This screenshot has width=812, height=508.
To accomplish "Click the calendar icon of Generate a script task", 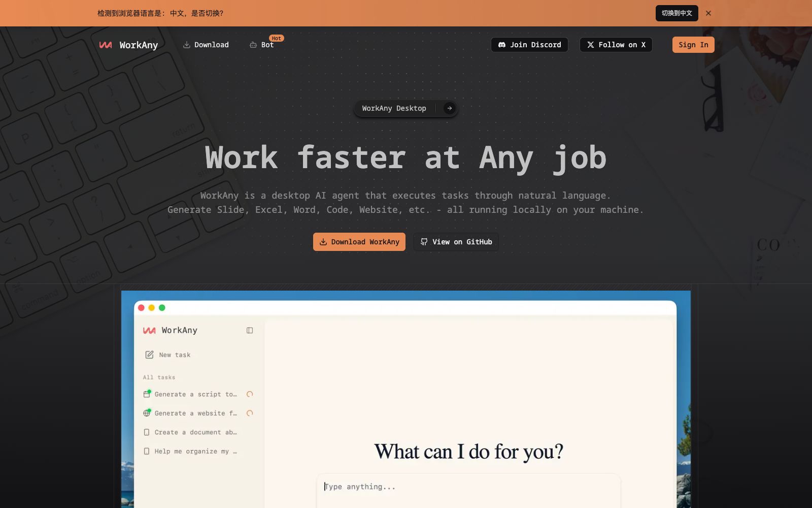I will point(147,394).
